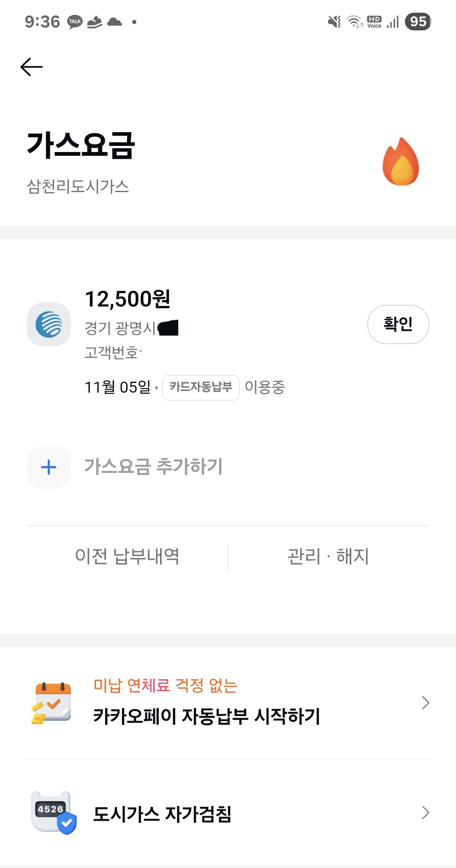Open the 도시가스 자가검침 chevron arrow
Viewport: 456px width, 868px height.
click(425, 813)
